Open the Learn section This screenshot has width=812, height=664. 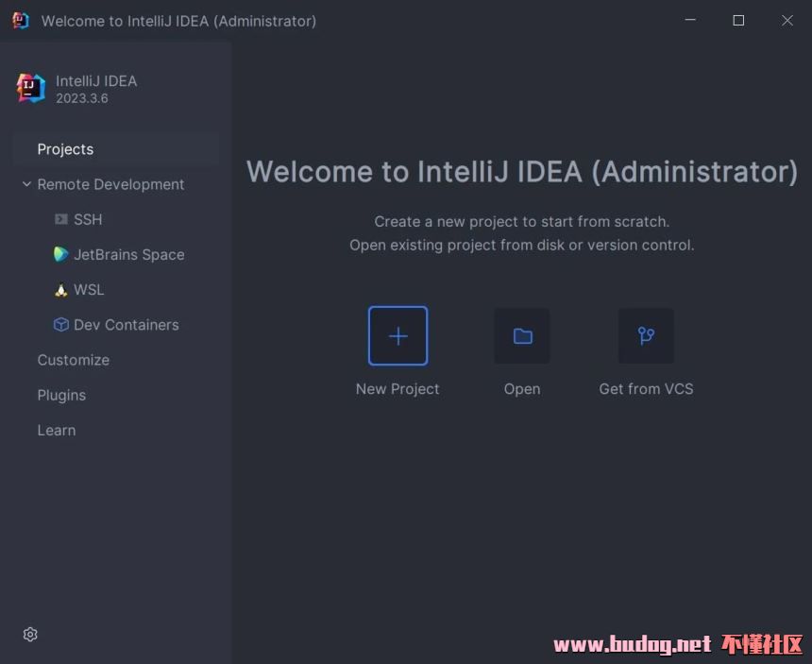pyautogui.click(x=56, y=430)
